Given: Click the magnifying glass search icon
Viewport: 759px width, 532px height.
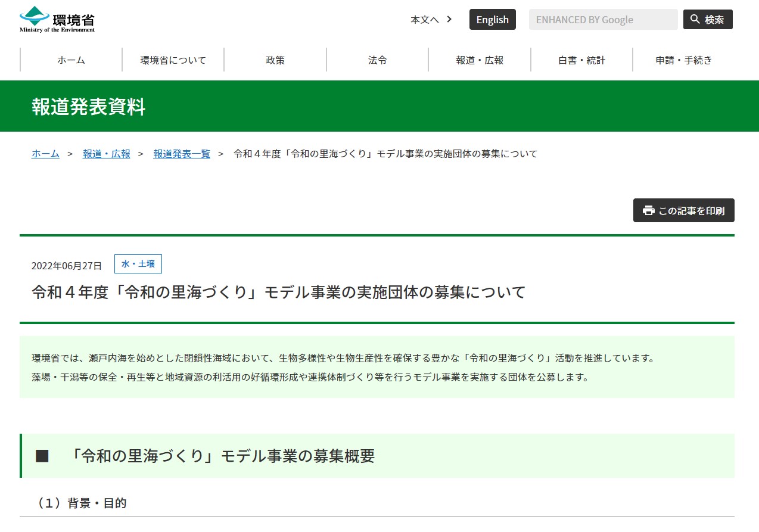Looking at the screenshot, I should point(695,20).
